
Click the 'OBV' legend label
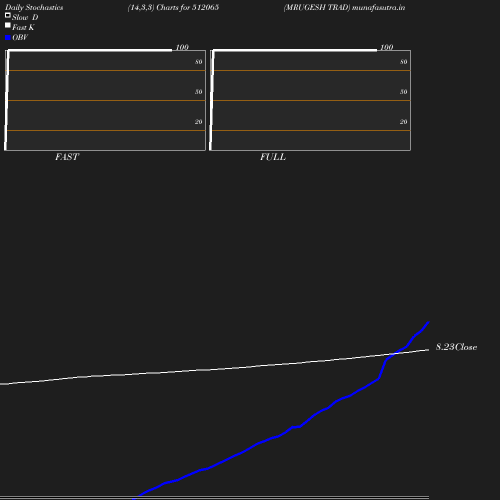pos(20,37)
